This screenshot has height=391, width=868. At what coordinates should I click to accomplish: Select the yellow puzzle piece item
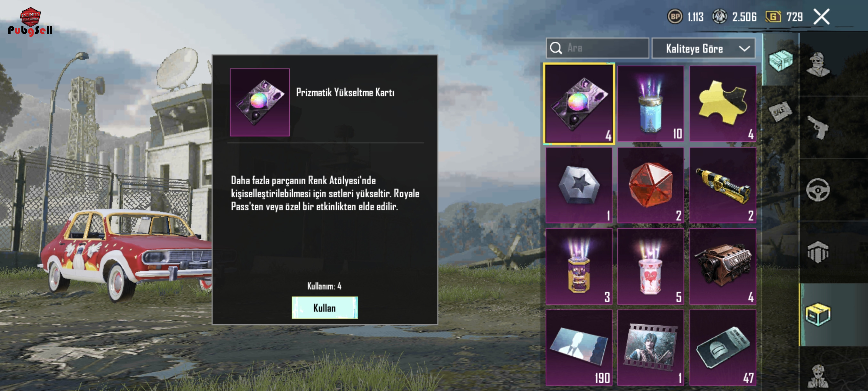[x=722, y=104]
